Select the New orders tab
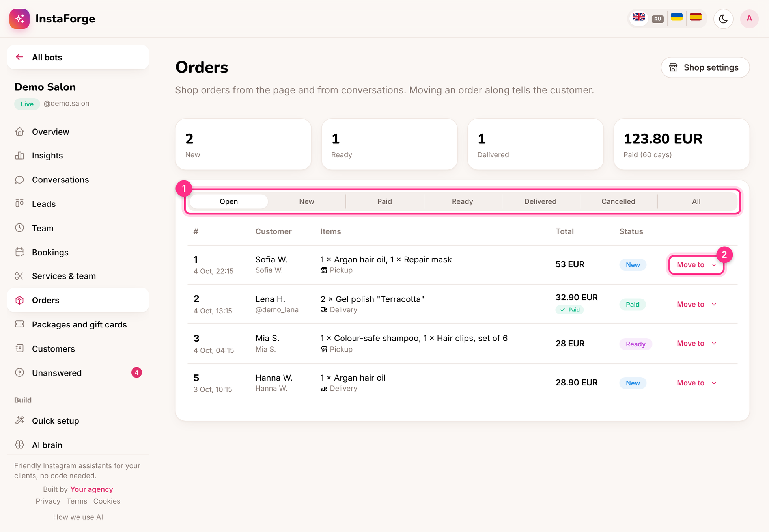This screenshot has height=532, width=769. pos(306,201)
